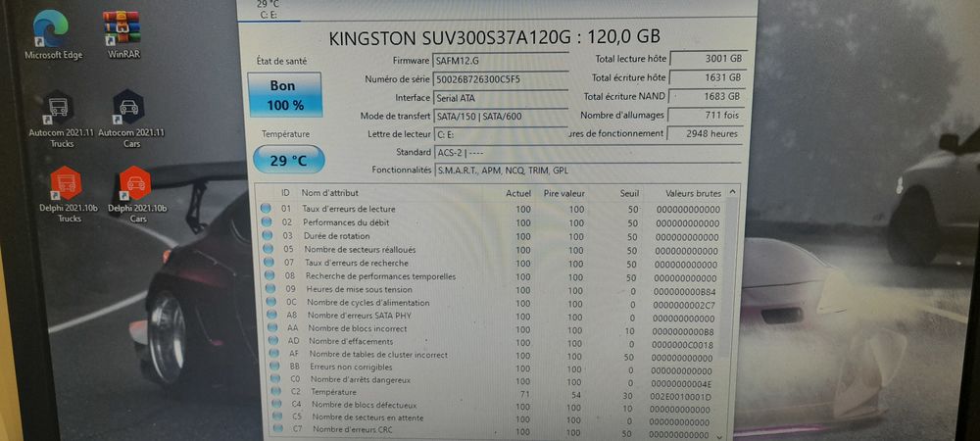Select row 09 Heures de mise sous tension

[x=491, y=290]
